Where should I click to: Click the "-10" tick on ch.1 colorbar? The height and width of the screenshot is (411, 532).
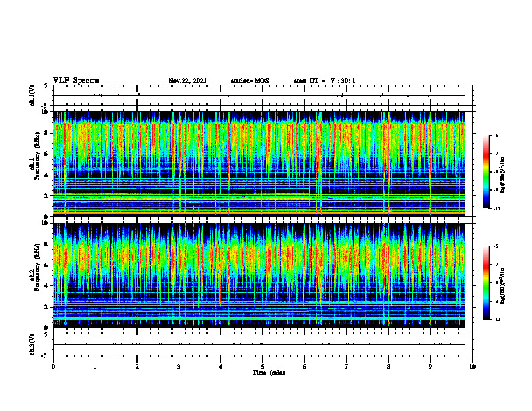[496, 209]
